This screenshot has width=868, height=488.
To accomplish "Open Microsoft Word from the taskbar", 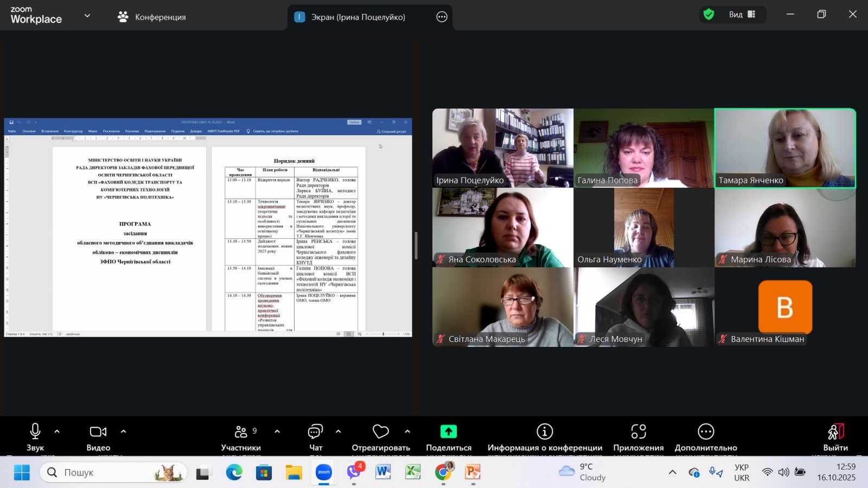I will [383, 472].
